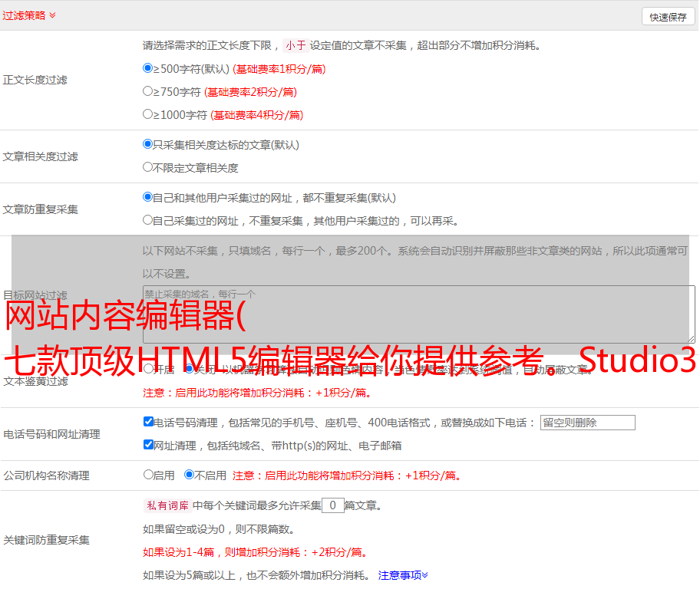Select ≥500字符(默认) length option
Image resolution: width=700 pixels, height=589 pixels.
click(x=148, y=68)
